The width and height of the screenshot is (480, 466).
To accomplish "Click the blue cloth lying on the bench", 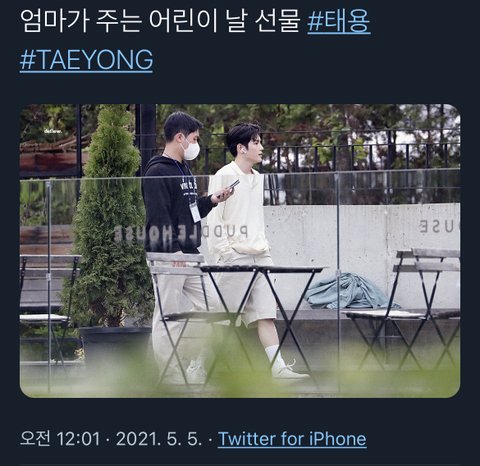I will point(350,291).
